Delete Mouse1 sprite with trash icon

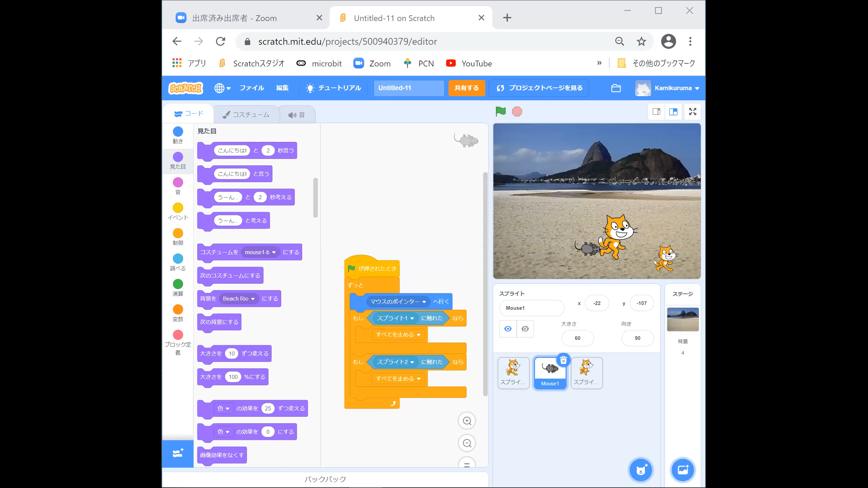563,361
